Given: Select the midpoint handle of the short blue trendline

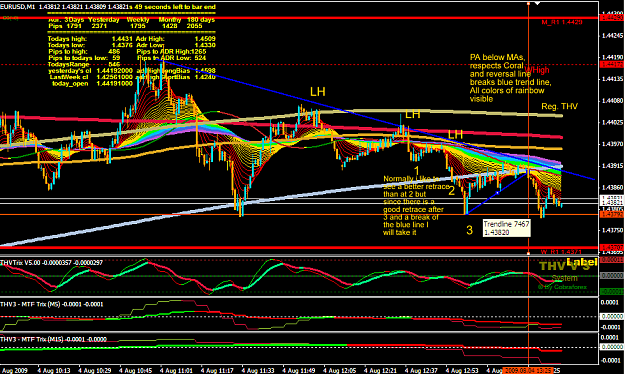Looking at the screenshot, I should click(497, 193).
